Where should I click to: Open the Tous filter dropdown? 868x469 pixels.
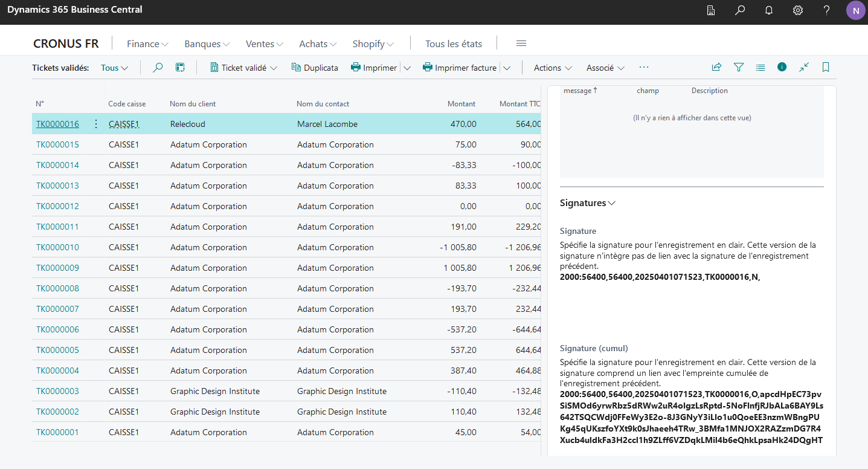[115, 68]
